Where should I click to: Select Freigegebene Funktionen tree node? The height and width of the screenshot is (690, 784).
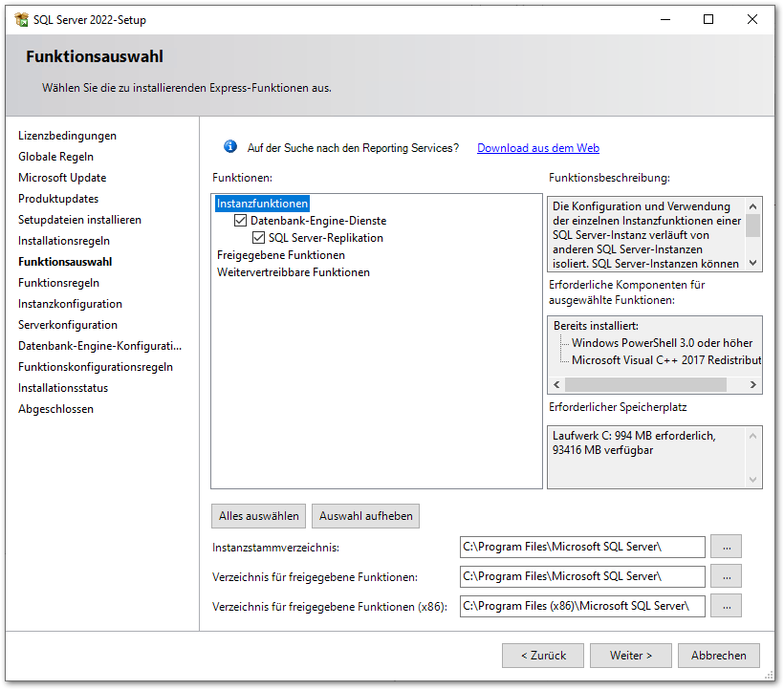280,255
